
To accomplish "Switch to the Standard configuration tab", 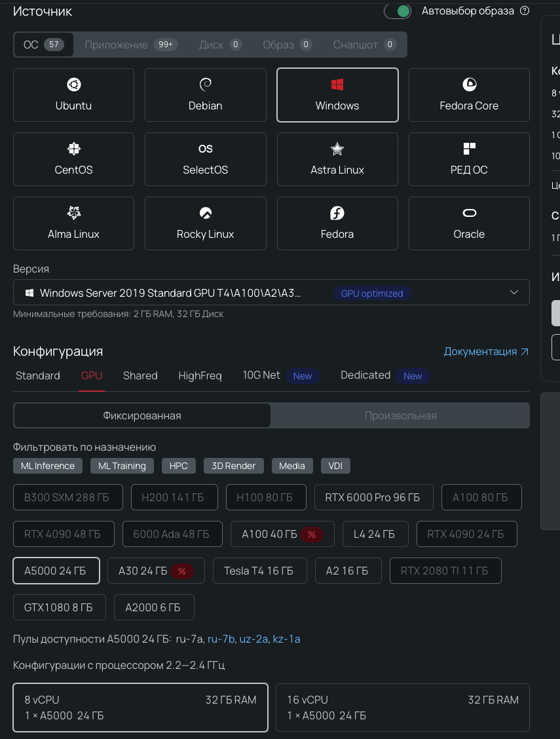I will pos(38,375).
